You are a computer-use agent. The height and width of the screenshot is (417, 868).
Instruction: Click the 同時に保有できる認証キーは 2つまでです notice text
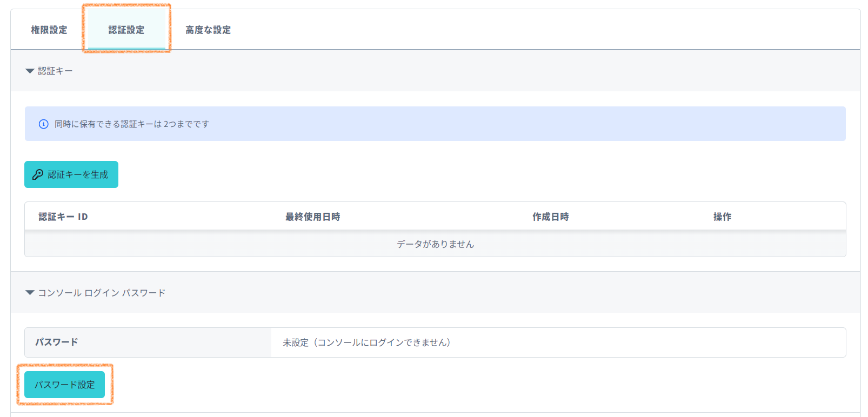(132, 124)
